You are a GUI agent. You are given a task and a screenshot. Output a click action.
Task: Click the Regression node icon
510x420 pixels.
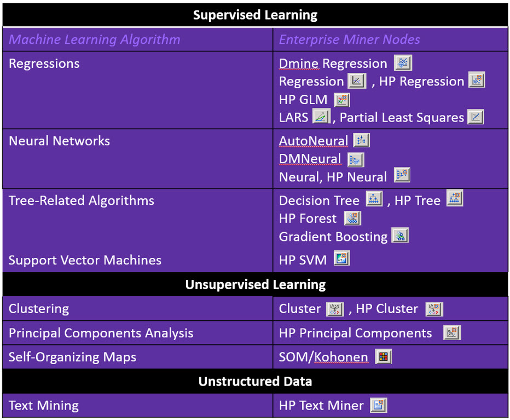(x=357, y=81)
